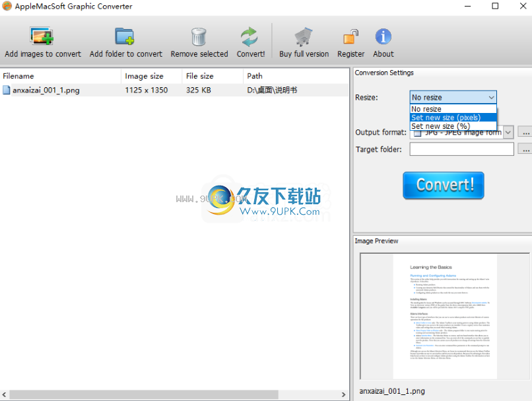Image resolution: width=532 pixels, height=401 pixels.
Task: Sort by Filename column header
Action: pos(60,76)
